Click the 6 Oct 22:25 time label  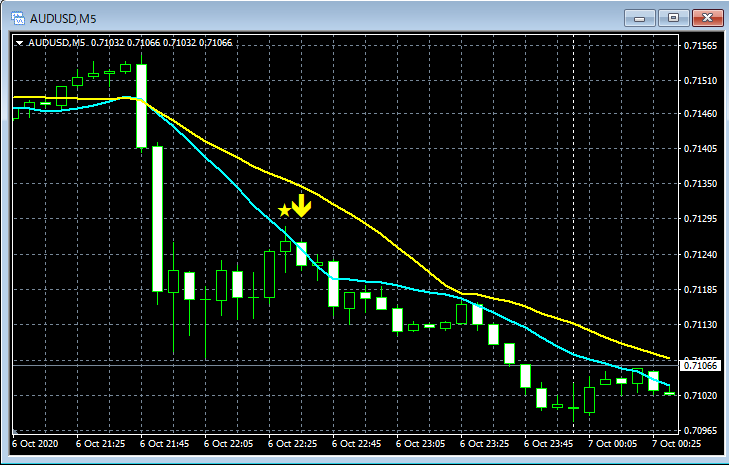tap(293, 444)
